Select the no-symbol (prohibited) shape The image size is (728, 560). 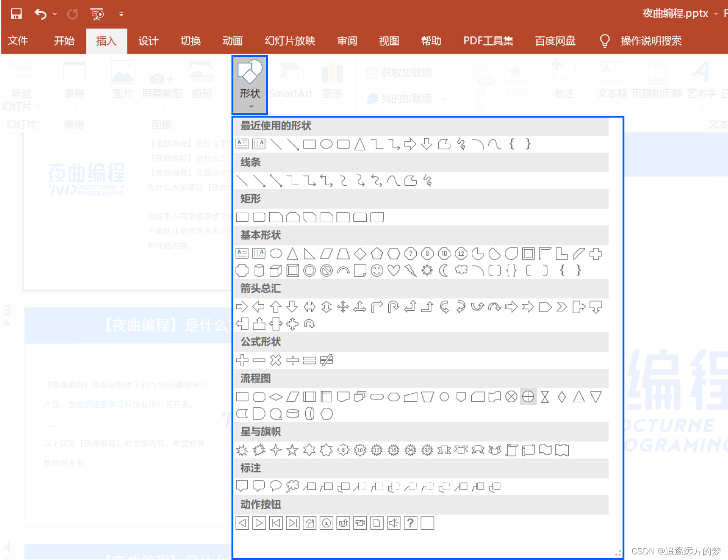point(326,270)
